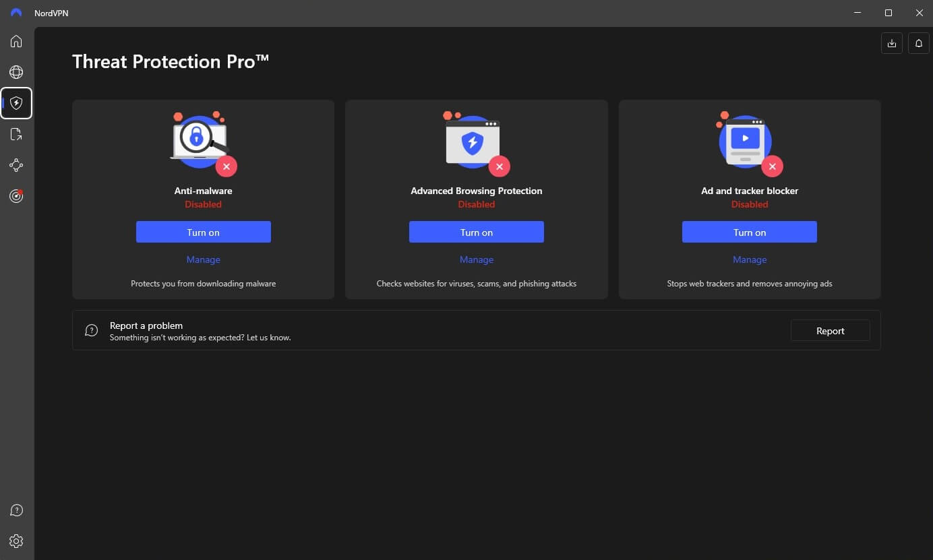Image resolution: width=933 pixels, height=560 pixels.
Task: Open the notifications bell icon
Action: (x=919, y=43)
